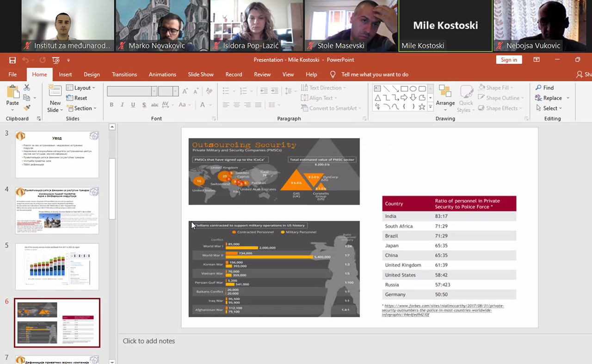
Task: Select slide 5 chart thumbnail
Action: coord(57,267)
